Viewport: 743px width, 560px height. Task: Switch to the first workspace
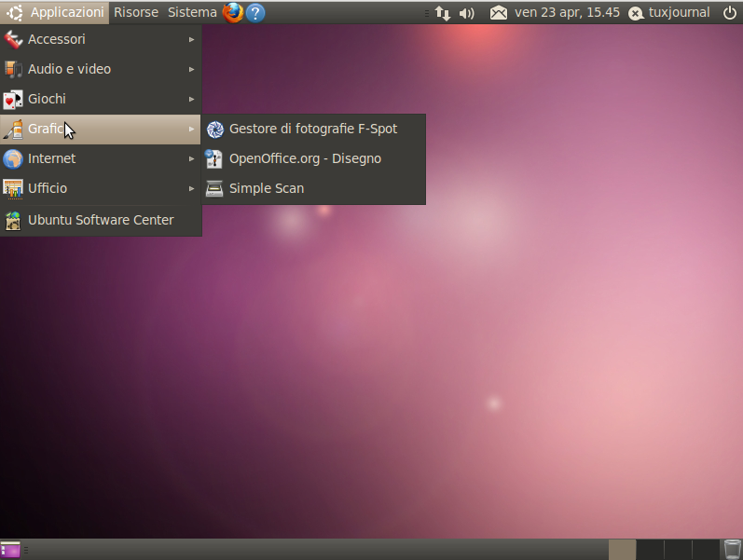622,550
